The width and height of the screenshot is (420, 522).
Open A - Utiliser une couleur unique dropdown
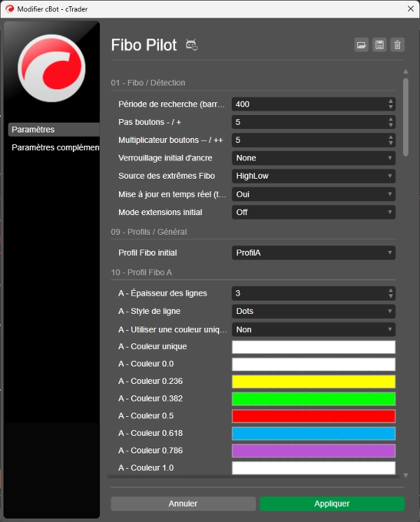click(314, 329)
